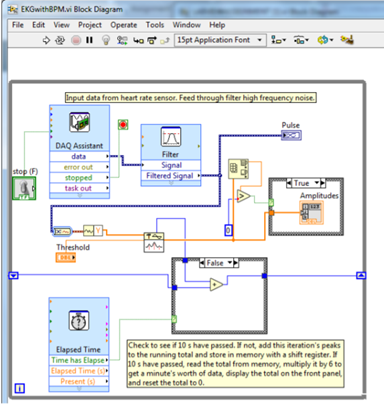This screenshot has height=405, width=384.
Task: Pause execution with the Pause button
Action: 89,40
